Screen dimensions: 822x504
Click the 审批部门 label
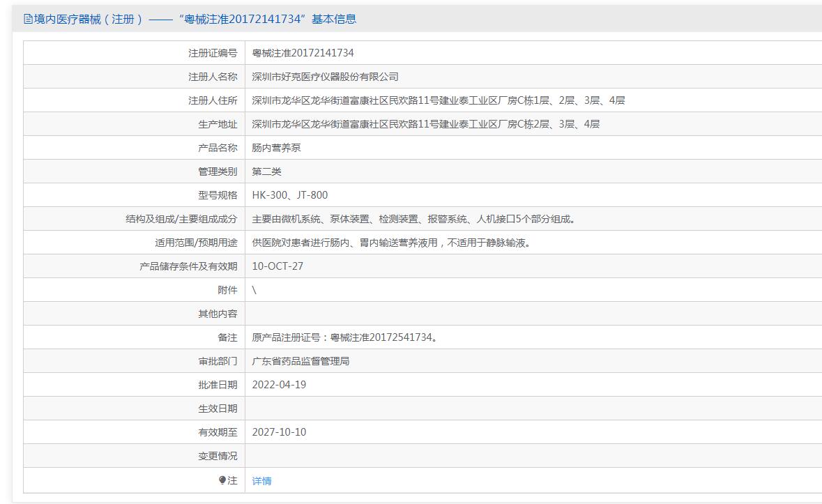[x=218, y=361]
